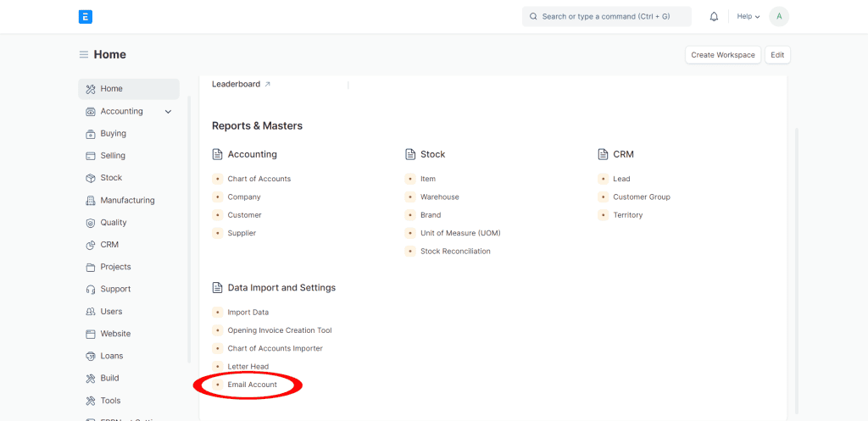Image resolution: width=868 pixels, height=421 pixels.
Task: Focus the search or command bar
Action: tap(606, 16)
